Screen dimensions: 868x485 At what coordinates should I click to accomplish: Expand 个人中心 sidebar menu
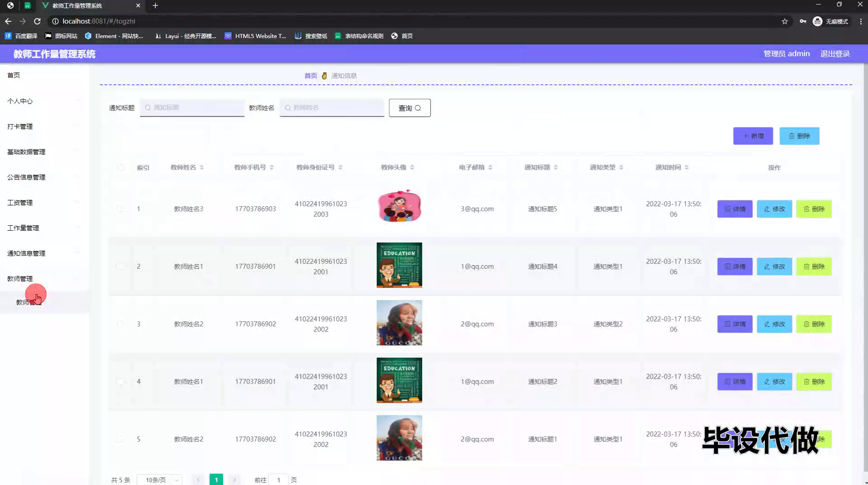[x=44, y=101]
